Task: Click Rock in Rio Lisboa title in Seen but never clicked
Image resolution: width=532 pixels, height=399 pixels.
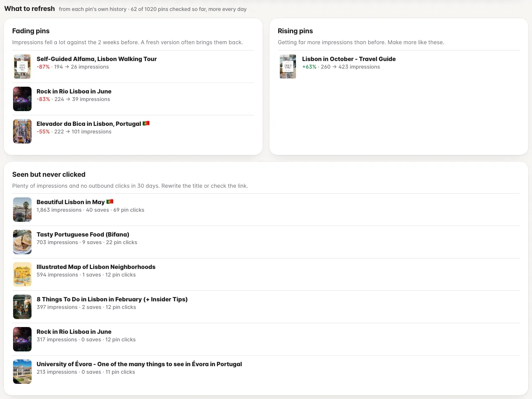Action: (x=74, y=332)
